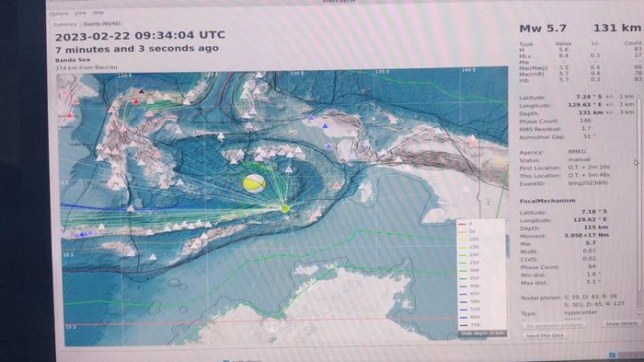Click the Mw(mB) row label
644x362 pixels.
532,75
